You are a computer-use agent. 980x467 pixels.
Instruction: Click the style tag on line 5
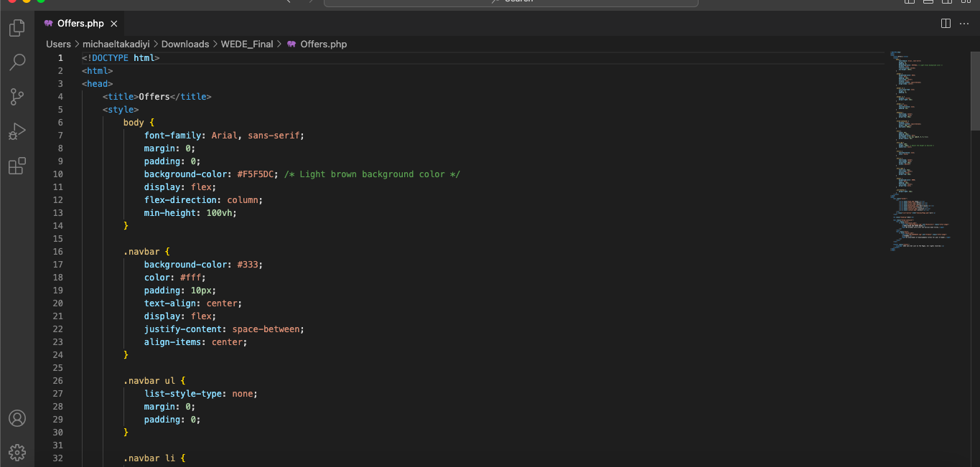(121, 110)
